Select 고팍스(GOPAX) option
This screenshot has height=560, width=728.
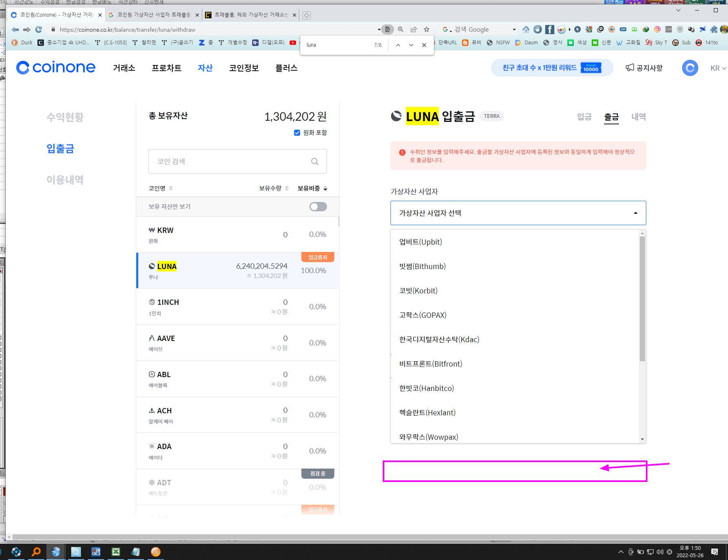(x=515, y=315)
